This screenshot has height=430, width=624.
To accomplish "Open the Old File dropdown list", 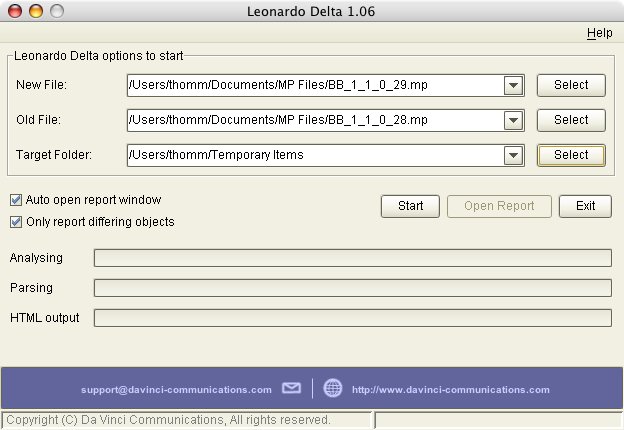I will coord(514,121).
